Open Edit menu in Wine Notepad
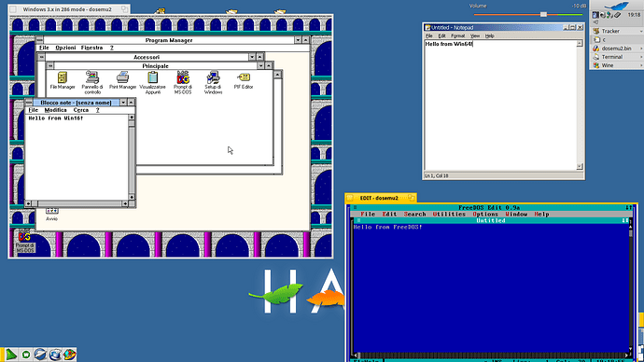644x362 pixels. pyautogui.click(x=441, y=36)
